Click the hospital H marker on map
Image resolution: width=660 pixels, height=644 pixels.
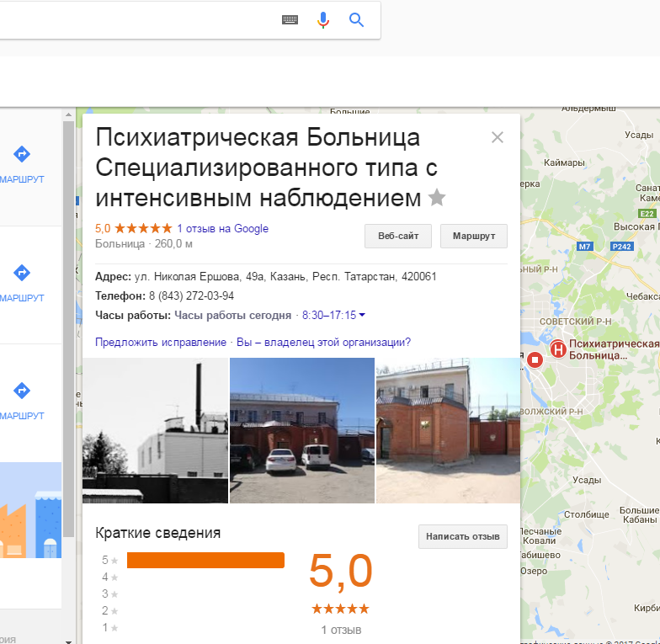(x=558, y=349)
